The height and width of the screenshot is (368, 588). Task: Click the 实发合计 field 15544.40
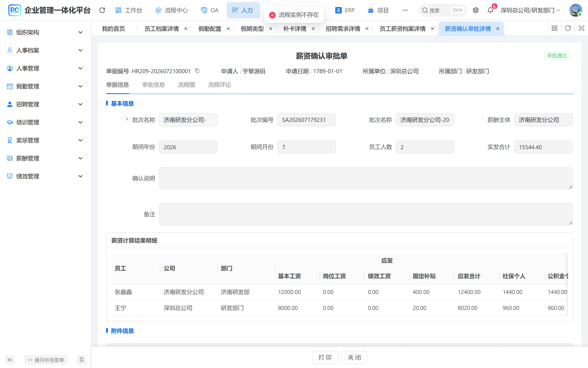[543, 147]
